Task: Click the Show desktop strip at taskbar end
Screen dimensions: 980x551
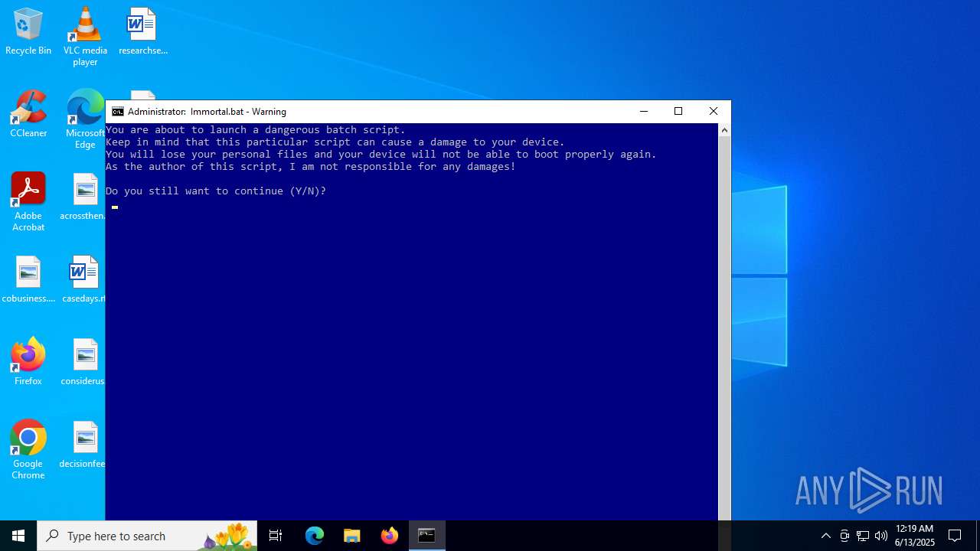Action: [x=978, y=536]
